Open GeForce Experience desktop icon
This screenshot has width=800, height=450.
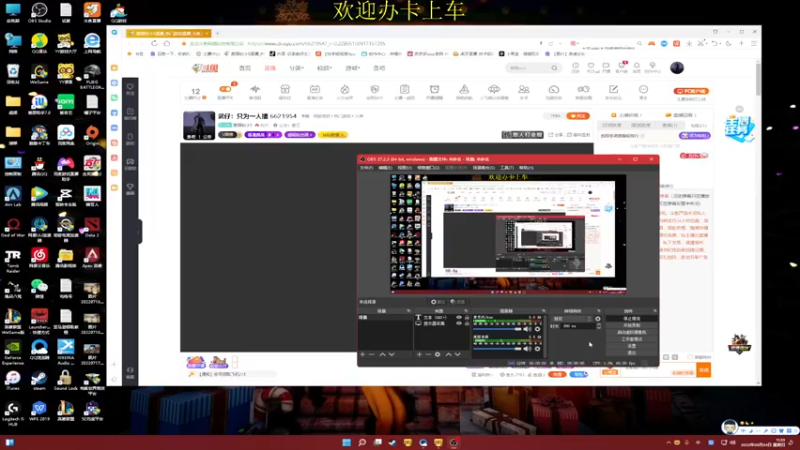click(x=13, y=352)
